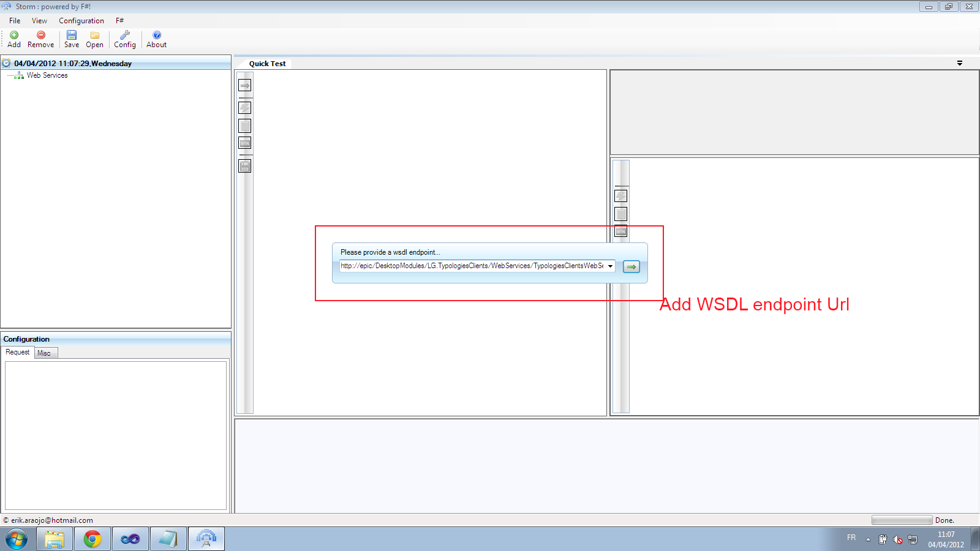Switch to the Request tab
The image size is (980, 551).
pos(18,352)
